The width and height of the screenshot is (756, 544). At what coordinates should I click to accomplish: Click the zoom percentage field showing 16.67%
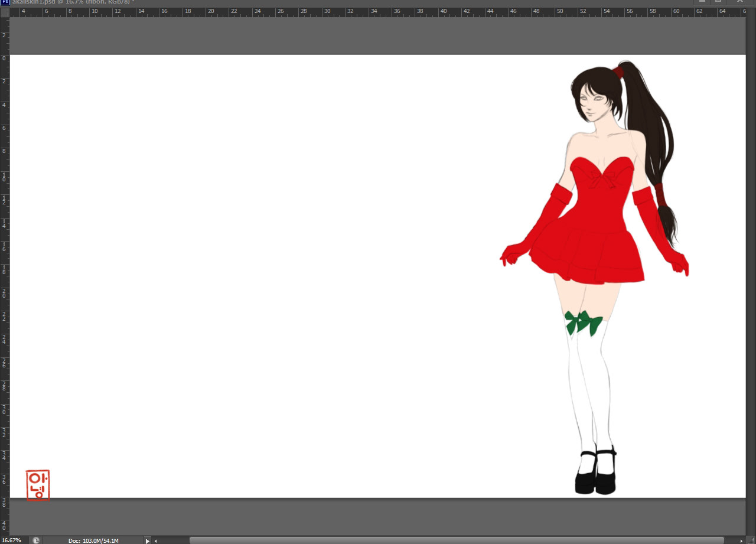coord(13,540)
